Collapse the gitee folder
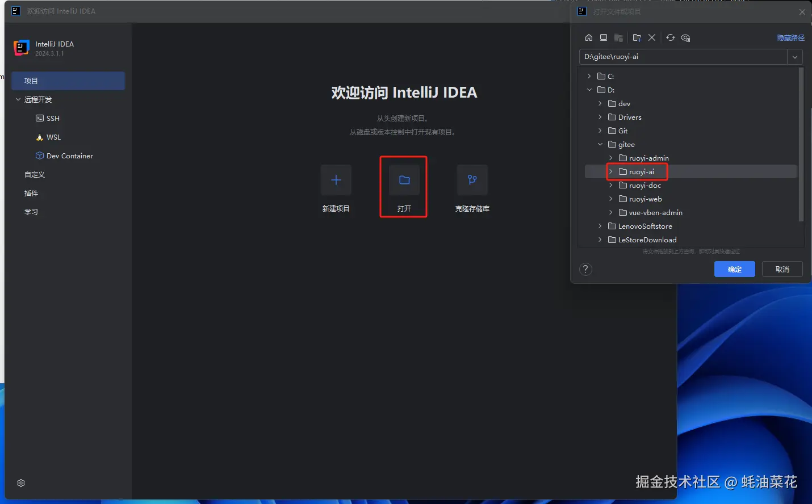This screenshot has height=504, width=812. [600, 144]
